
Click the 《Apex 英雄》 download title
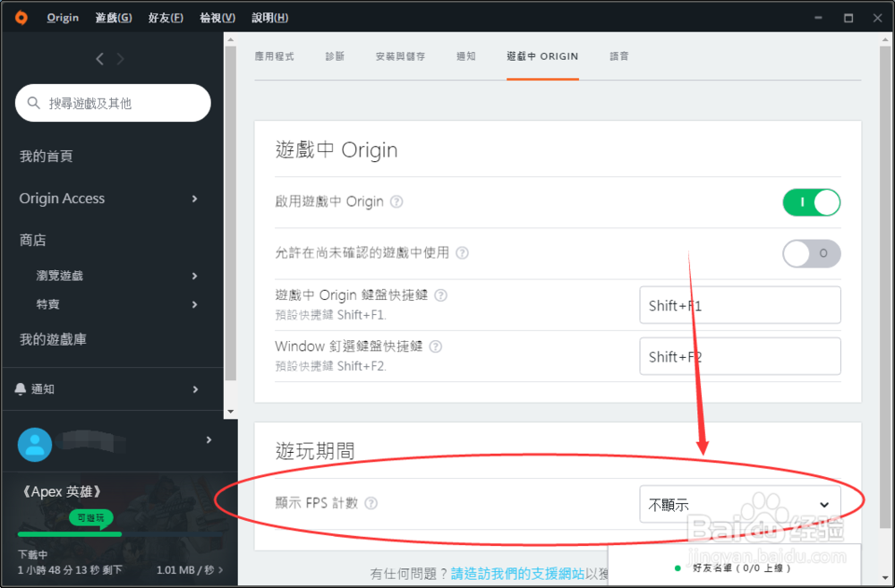point(62,491)
